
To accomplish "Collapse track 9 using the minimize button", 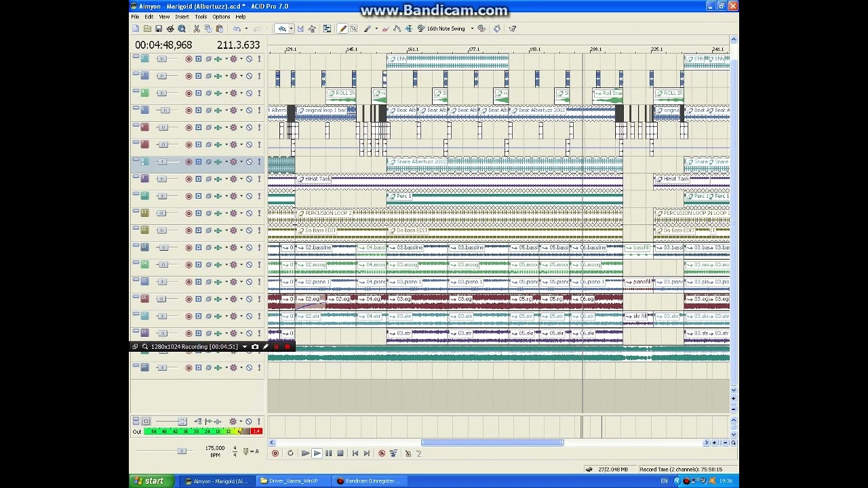I will click(x=136, y=178).
